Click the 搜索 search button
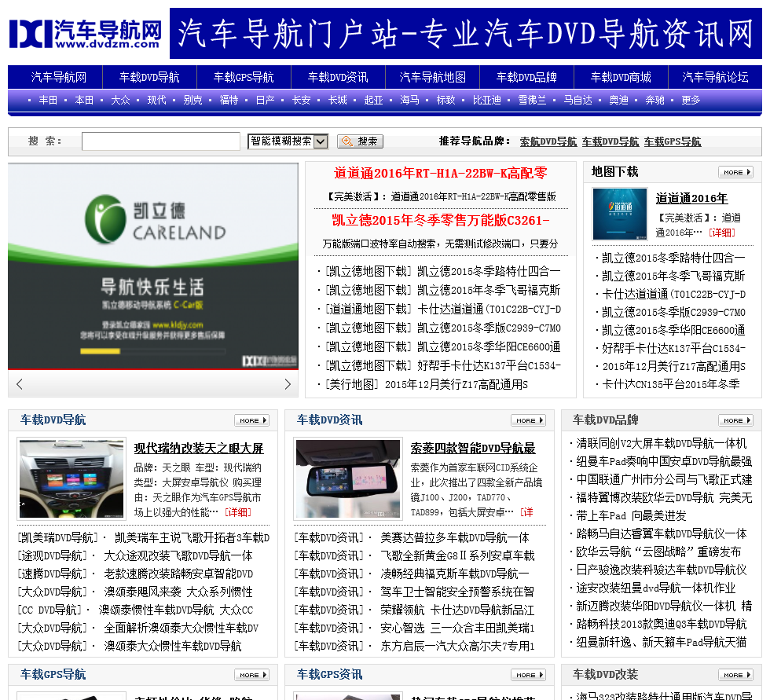The width and height of the screenshot is (770, 700). coord(360,141)
